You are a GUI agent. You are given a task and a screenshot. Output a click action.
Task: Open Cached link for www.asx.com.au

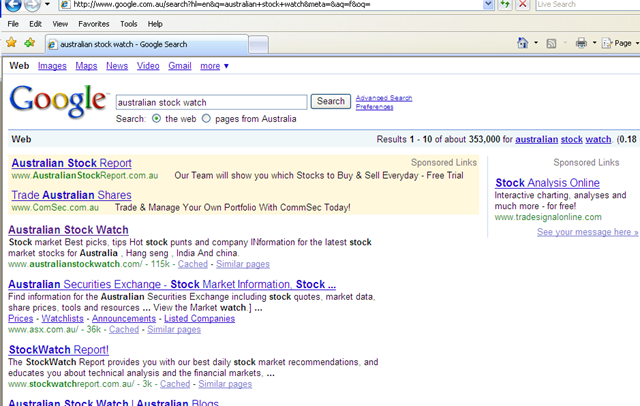[124, 329]
